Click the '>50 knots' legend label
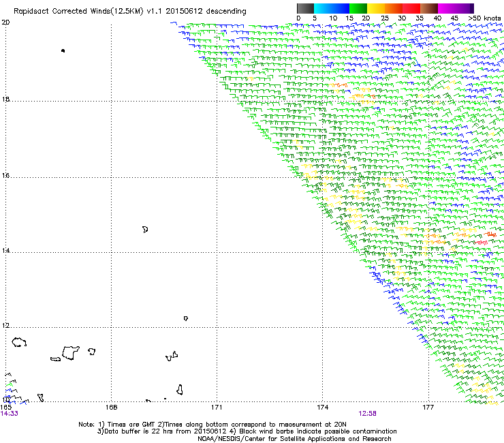Viewport: 504px width, 443px height. click(484, 18)
